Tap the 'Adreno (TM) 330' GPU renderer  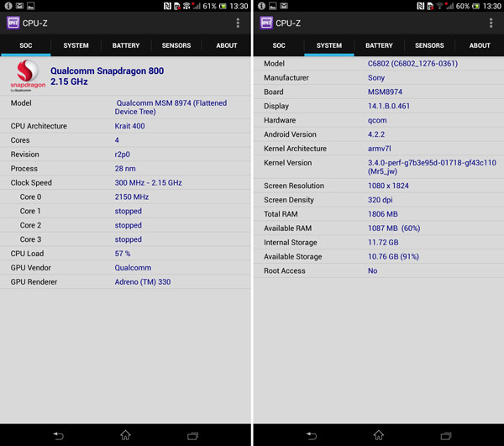point(143,282)
